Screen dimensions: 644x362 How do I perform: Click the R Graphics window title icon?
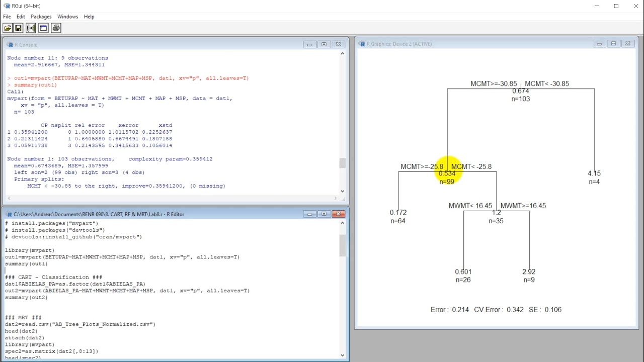(362, 44)
